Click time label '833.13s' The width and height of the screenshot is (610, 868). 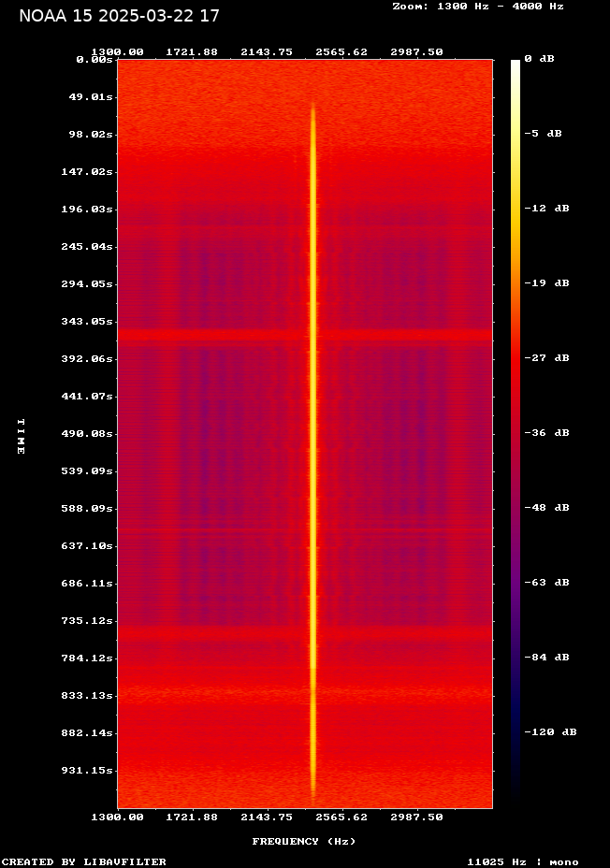pyautogui.click(x=87, y=695)
